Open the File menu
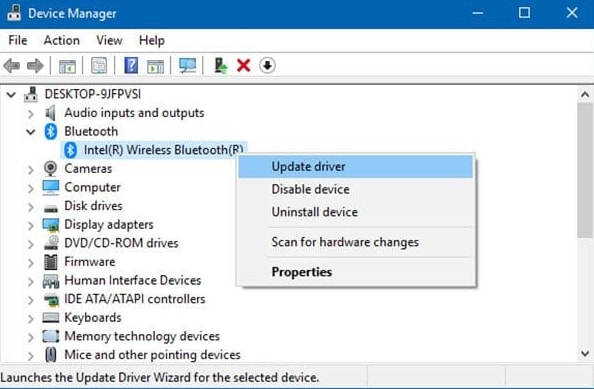 click(x=18, y=40)
